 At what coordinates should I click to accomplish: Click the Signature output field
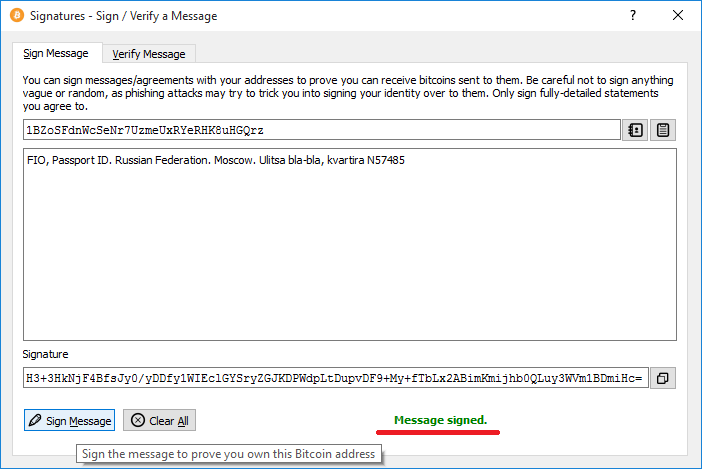point(336,378)
